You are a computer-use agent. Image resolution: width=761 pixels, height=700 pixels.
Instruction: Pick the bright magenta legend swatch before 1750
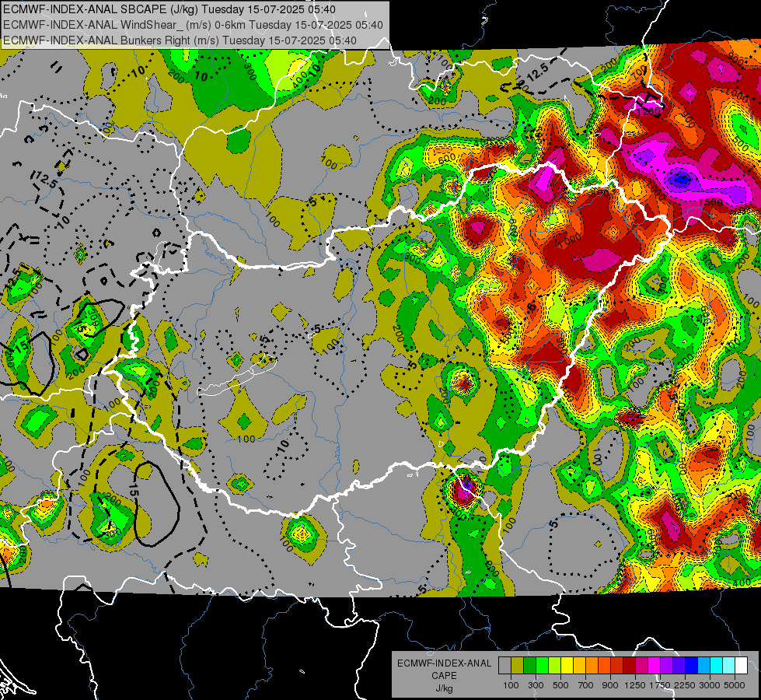pos(655,665)
